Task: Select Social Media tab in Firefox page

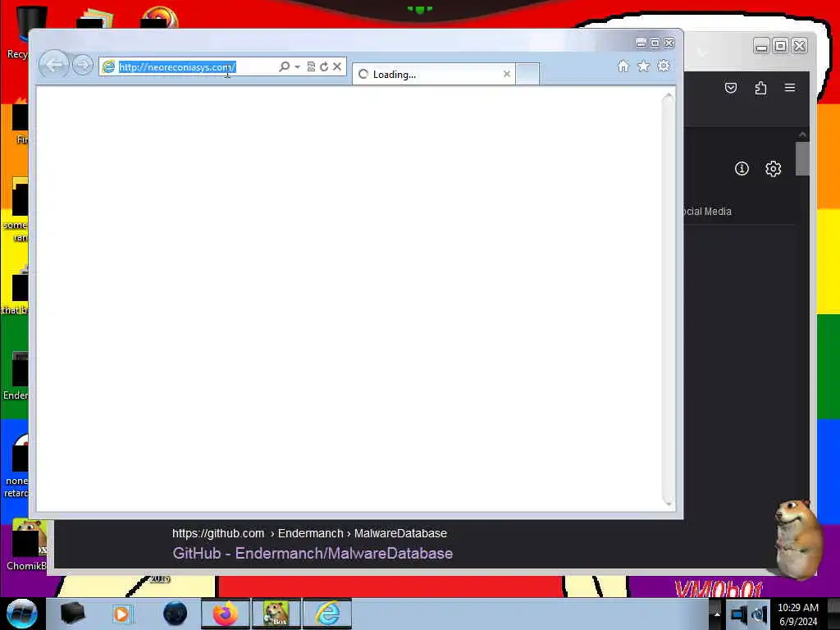Action: (x=707, y=212)
